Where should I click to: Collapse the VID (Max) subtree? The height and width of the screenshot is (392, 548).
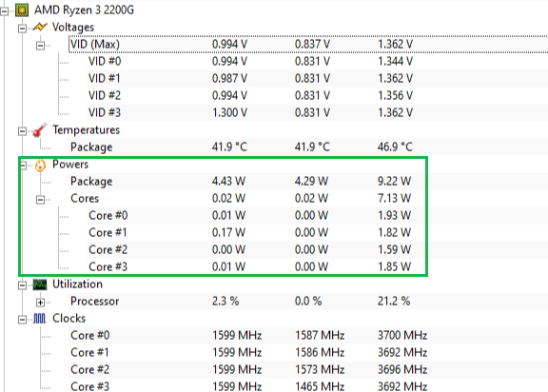(41, 46)
